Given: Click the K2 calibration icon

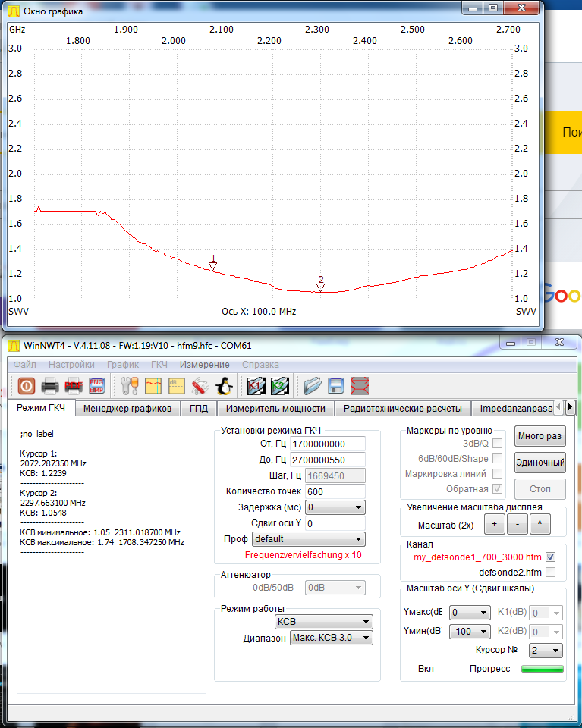Looking at the screenshot, I should (x=279, y=385).
